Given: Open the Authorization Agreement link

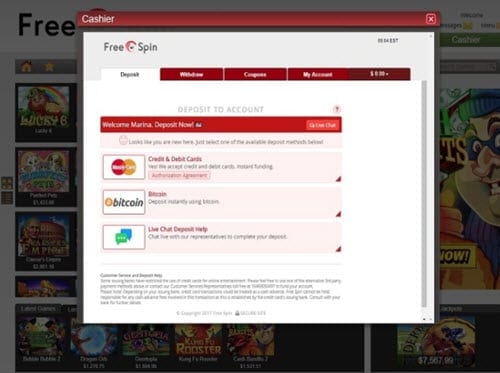Looking at the screenshot, I should 179,175.
